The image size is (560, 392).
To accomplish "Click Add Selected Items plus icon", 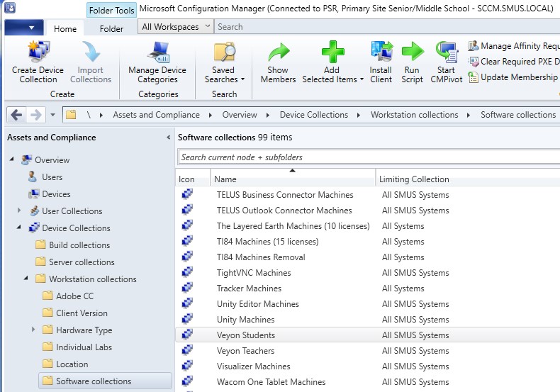I will coord(332,52).
